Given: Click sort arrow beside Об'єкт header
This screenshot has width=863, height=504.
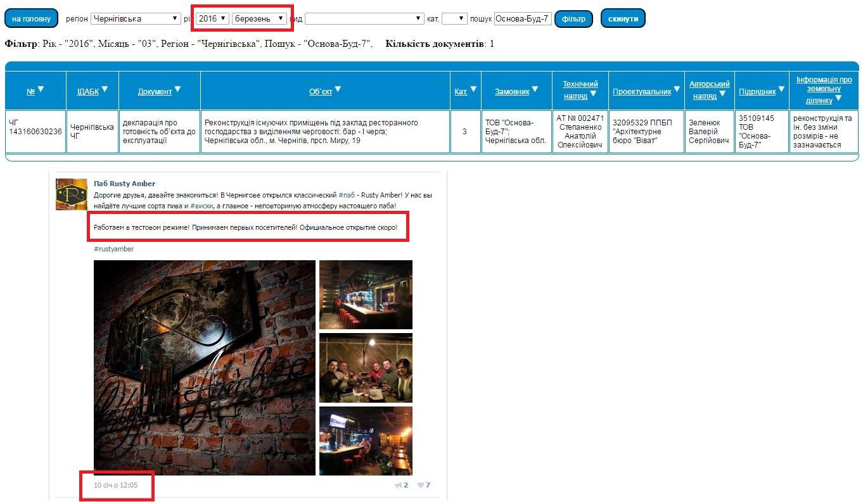Looking at the screenshot, I should coord(338,89).
